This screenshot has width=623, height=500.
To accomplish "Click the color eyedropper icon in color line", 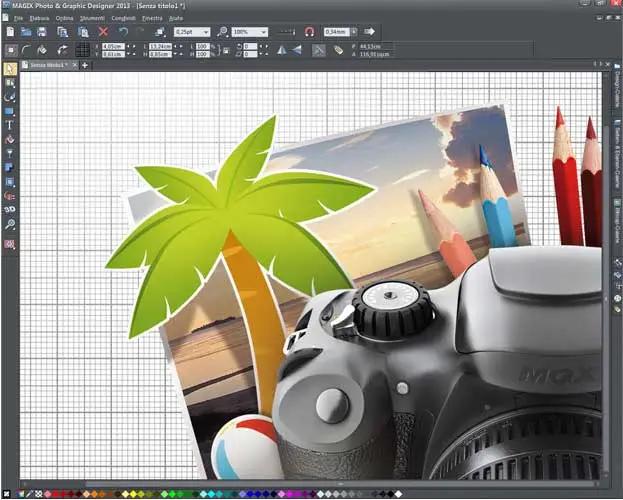I will click(x=29, y=494).
